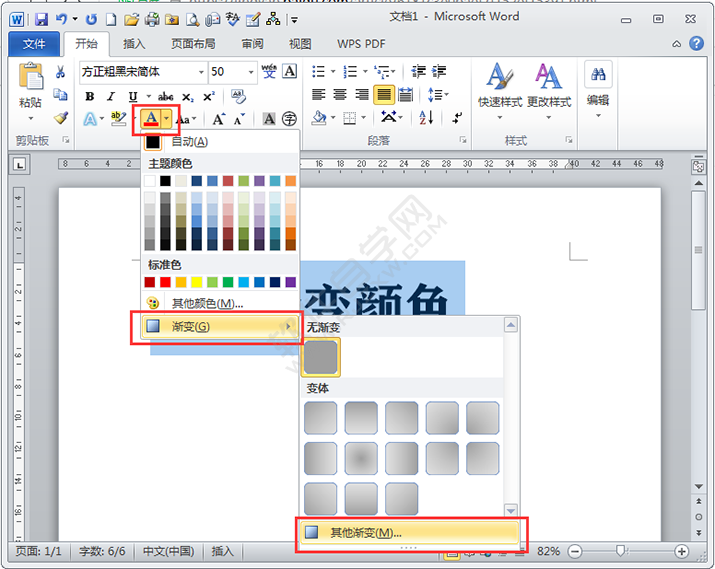The image size is (715, 569).
Task: Apply character shading
Action: [x=269, y=119]
